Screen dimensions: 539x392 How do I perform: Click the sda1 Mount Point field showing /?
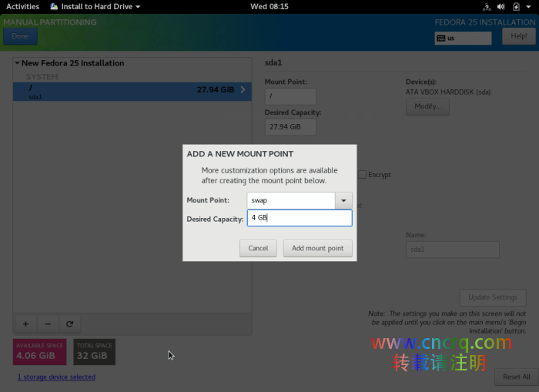[x=290, y=96]
